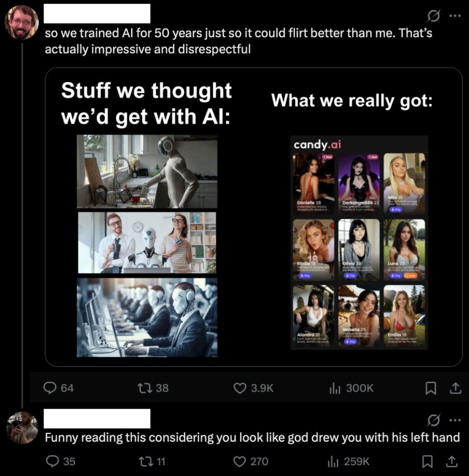Open the more options menu on reply
The height and width of the screenshot is (476, 469).
[455, 420]
